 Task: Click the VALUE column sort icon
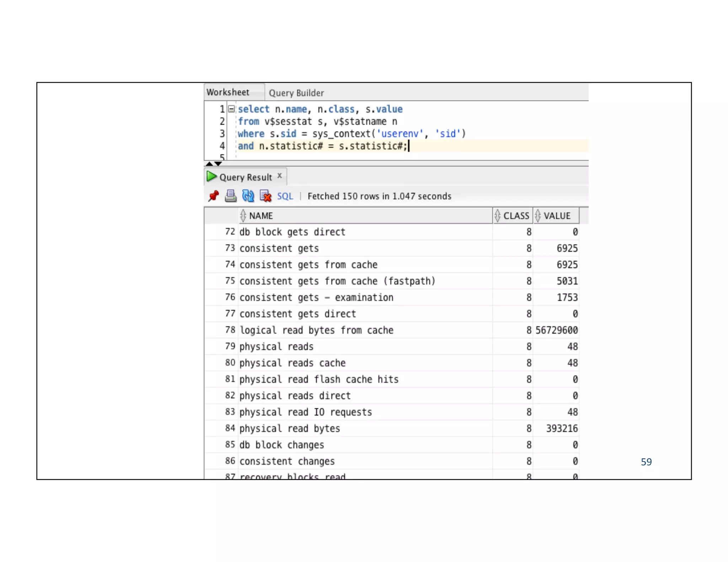pyautogui.click(x=538, y=216)
